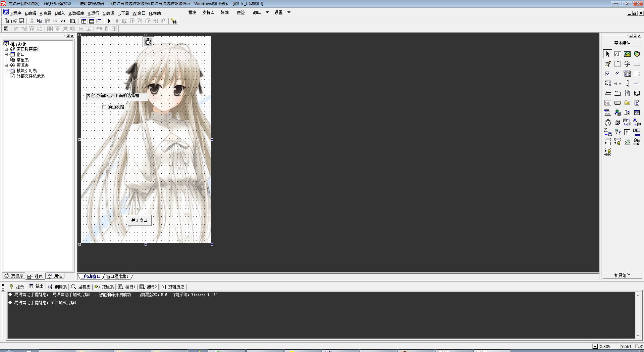The image size is (644, 352).
Task: Click the Save floppy disk icon
Action: [21, 21]
